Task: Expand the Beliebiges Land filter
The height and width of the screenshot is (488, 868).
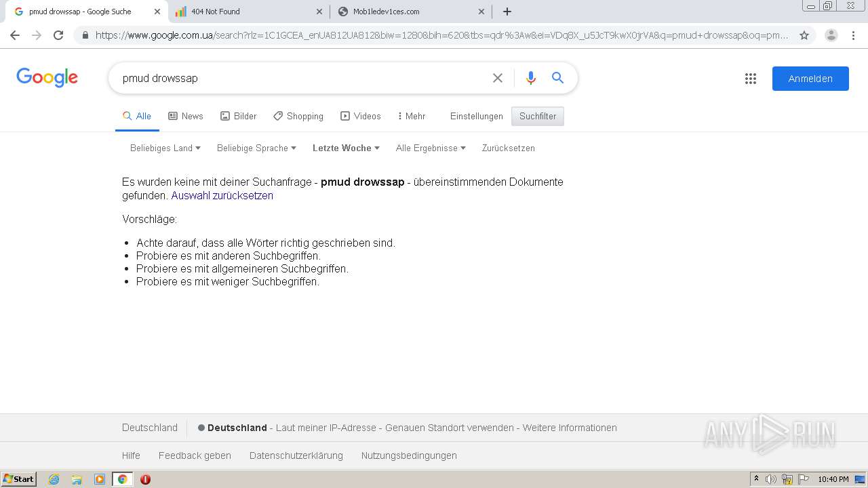Action: point(165,148)
